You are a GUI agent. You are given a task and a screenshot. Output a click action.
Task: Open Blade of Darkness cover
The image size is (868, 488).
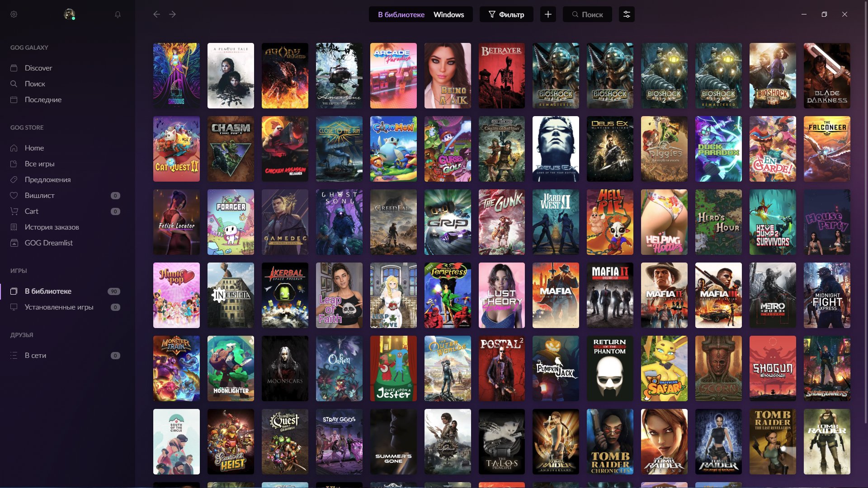pyautogui.click(x=827, y=75)
